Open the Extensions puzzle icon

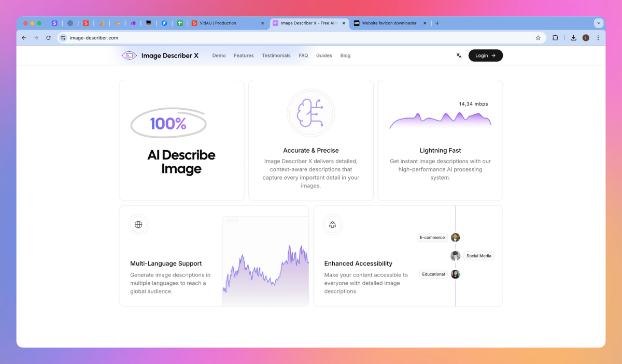[556, 38]
